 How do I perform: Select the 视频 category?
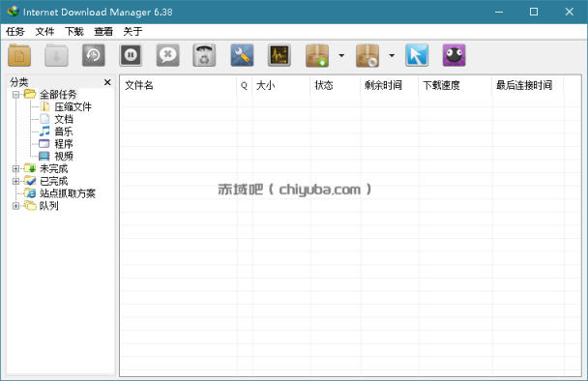click(x=64, y=157)
